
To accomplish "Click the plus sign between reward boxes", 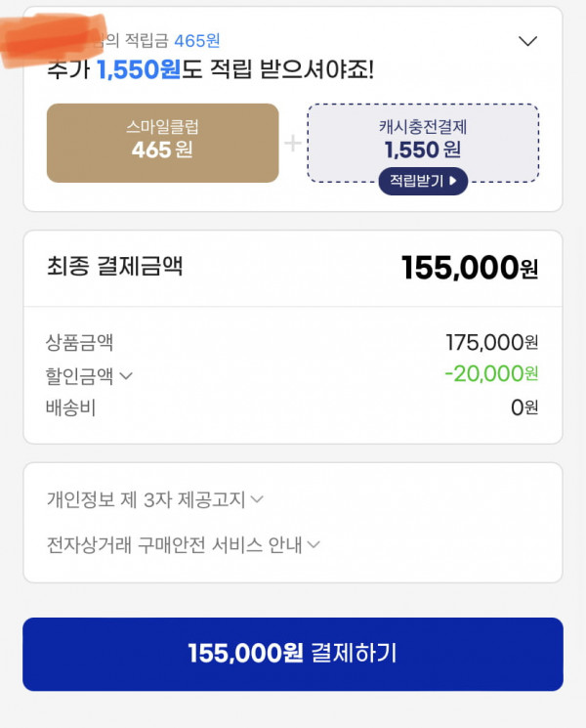I will [293, 143].
